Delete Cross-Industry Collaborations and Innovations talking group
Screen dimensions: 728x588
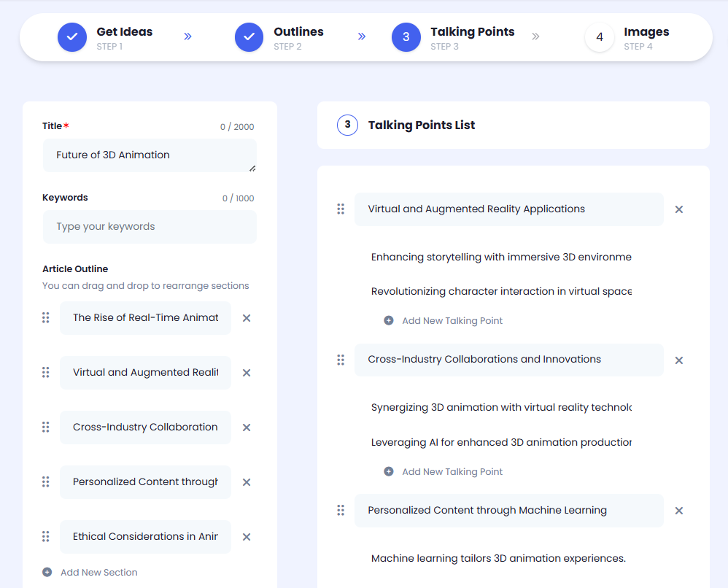(x=678, y=360)
